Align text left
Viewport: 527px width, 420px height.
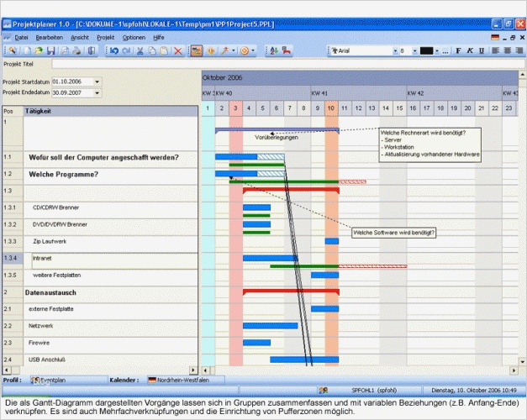495,50
